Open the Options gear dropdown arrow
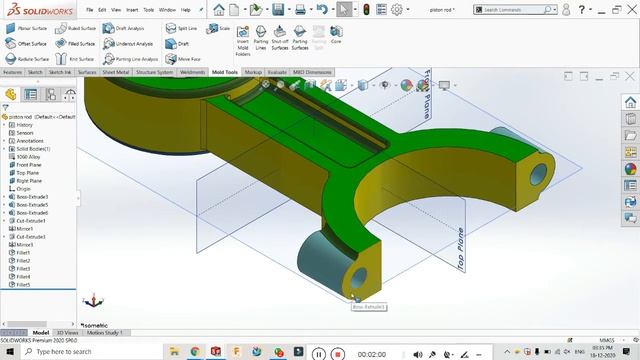The width and height of the screenshot is (640, 360). pyautogui.click(x=407, y=9)
